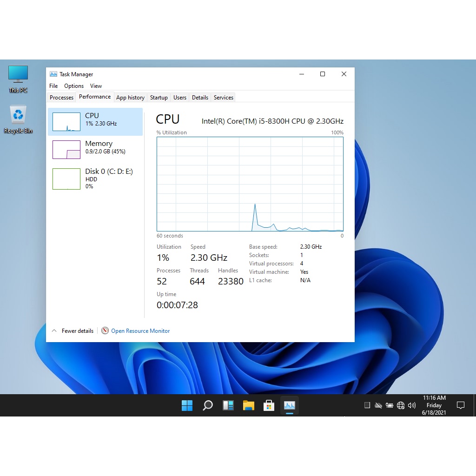Click the Search magnifier taskbar icon
The height and width of the screenshot is (476, 476).
click(x=208, y=405)
